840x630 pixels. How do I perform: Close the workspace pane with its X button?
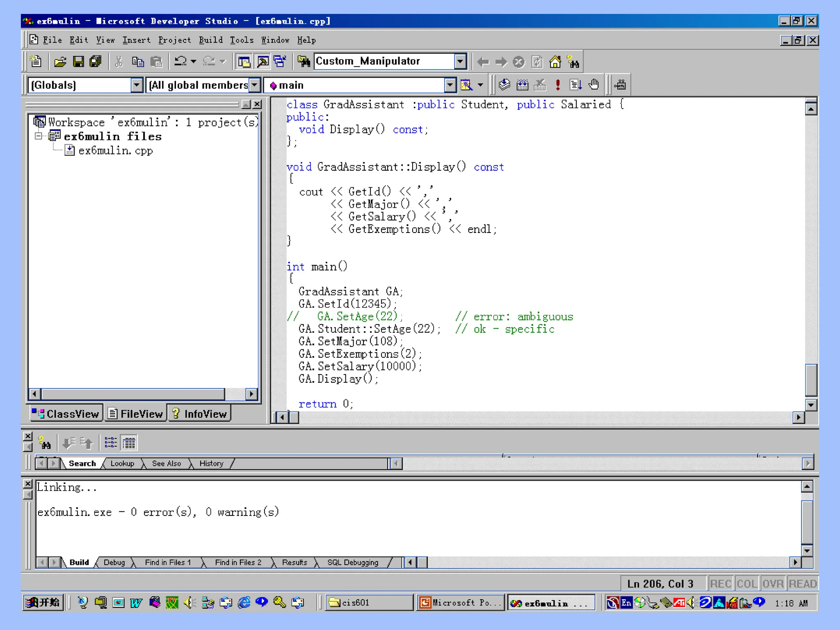257,104
